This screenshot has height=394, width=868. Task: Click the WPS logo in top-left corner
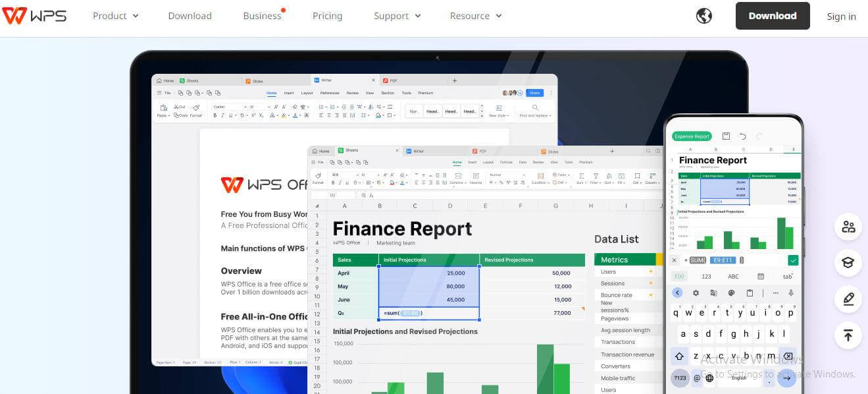tap(34, 15)
